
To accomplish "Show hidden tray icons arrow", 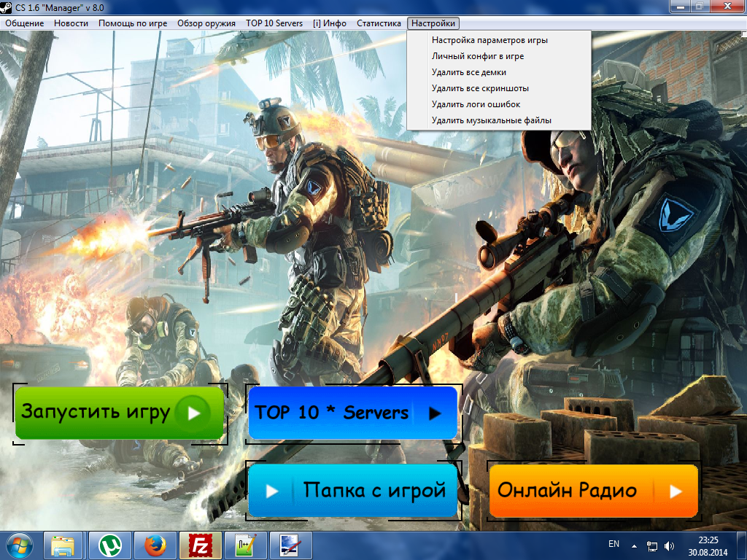I will coord(634,546).
